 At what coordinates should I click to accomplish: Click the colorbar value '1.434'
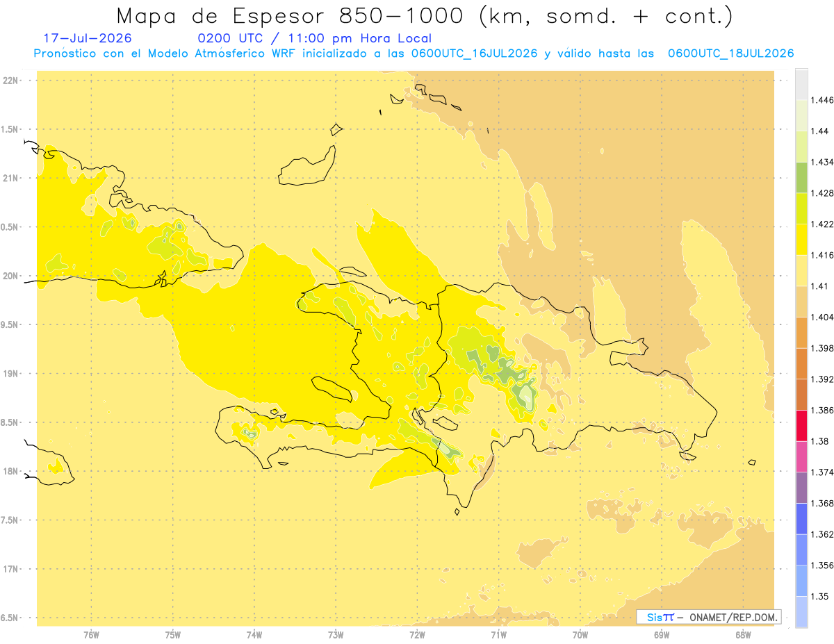pyautogui.click(x=822, y=162)
